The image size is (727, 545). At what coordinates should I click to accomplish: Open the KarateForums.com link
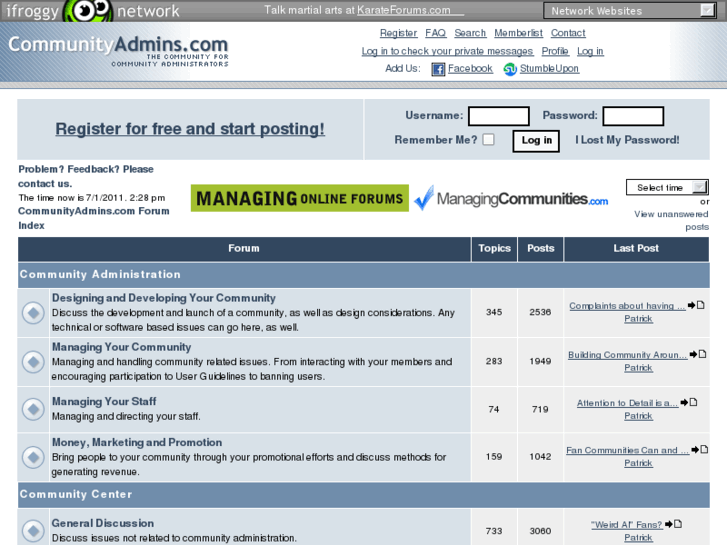[410, 10]
